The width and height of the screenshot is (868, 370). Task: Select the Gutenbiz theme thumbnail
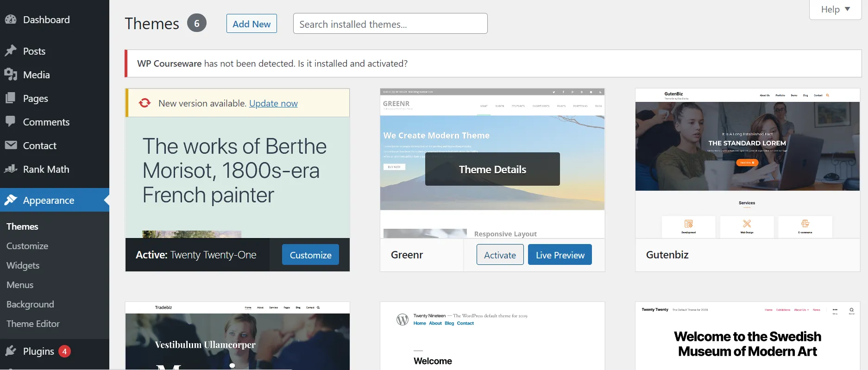[748, 163]
